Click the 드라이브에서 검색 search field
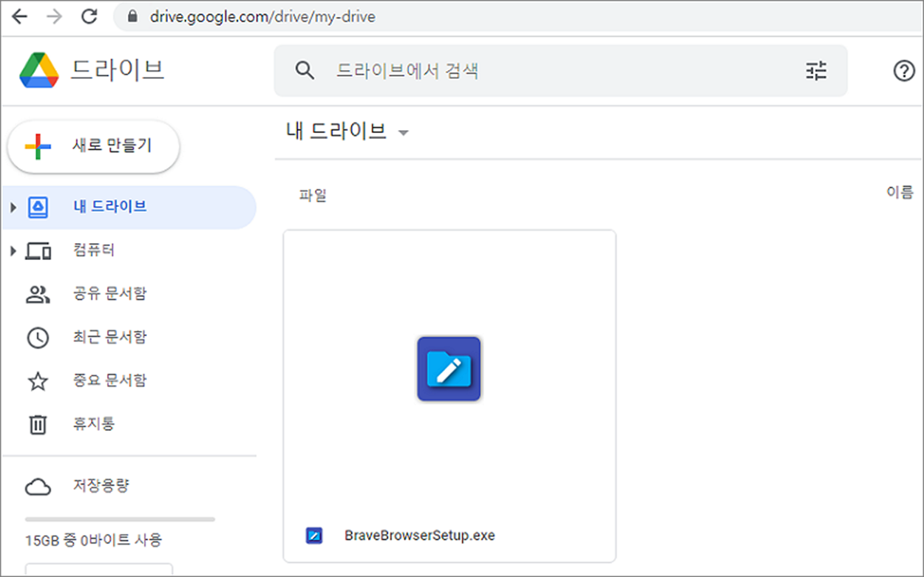Viewport: 924px width, 577px height. coord(560,71)
